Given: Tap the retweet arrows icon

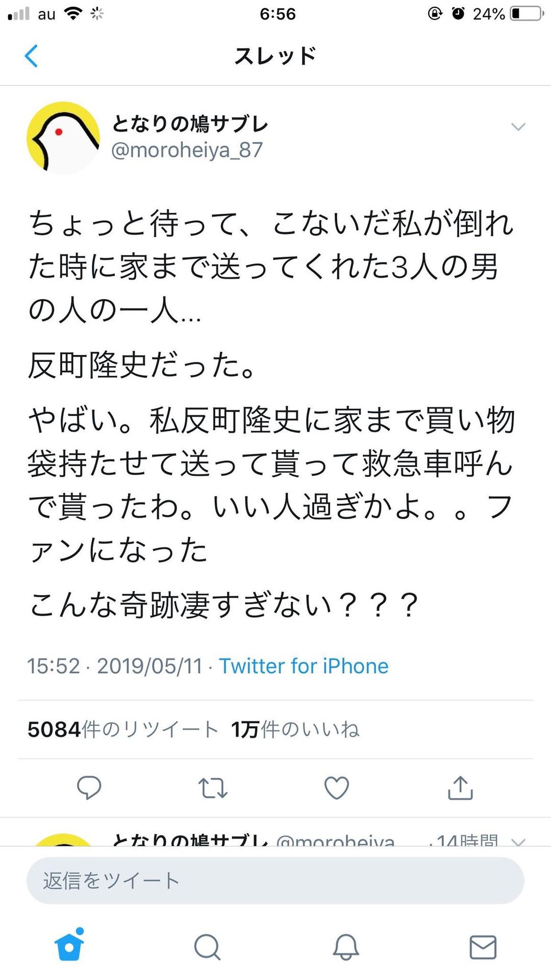Looking at the screenshot, I should [x=213, y=788].
